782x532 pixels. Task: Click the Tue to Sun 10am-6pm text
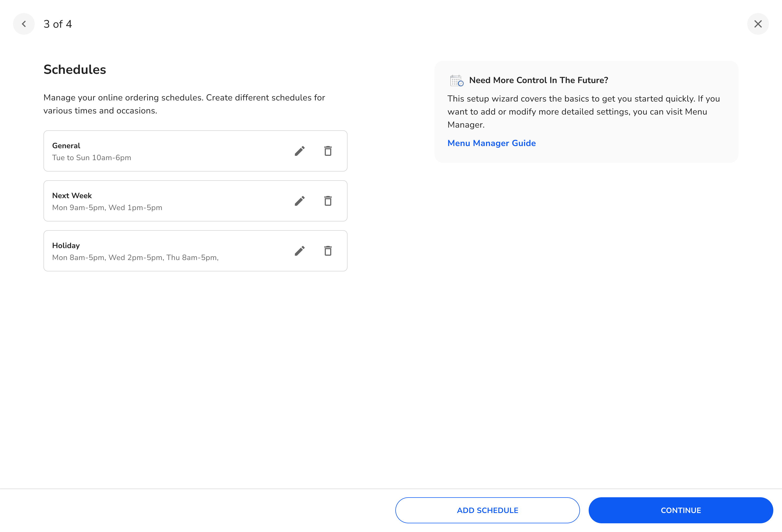pos(92,157)
